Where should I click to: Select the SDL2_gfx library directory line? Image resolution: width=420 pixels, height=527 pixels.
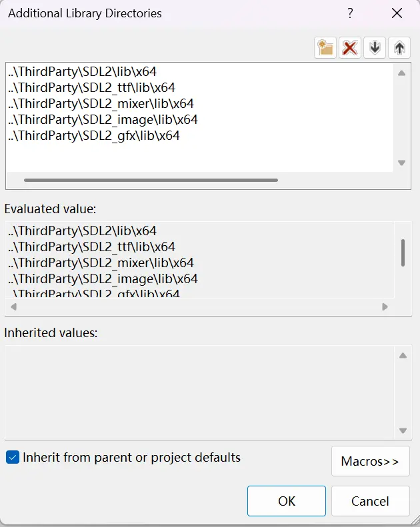[94, 135]
